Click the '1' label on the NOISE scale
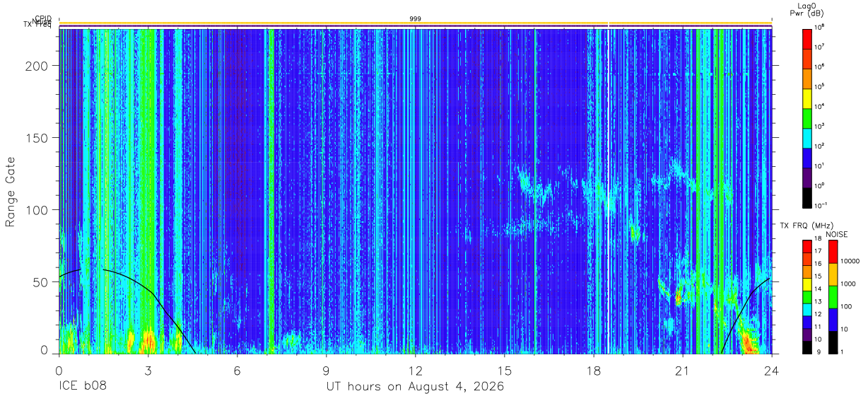The height and width of the screenshot is (401, 868). 843,351
